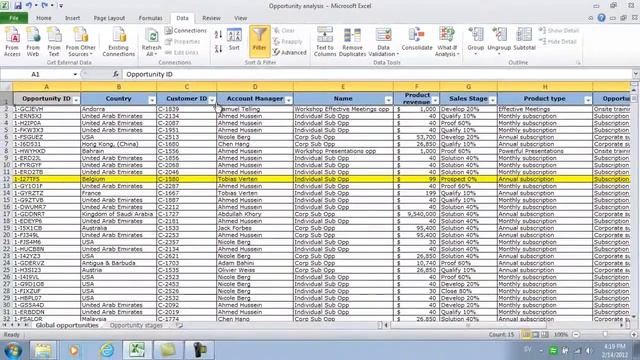This screenshot has width=640, height=360.
Task: Click the Refresh All icon
Action: click(151, 41)
